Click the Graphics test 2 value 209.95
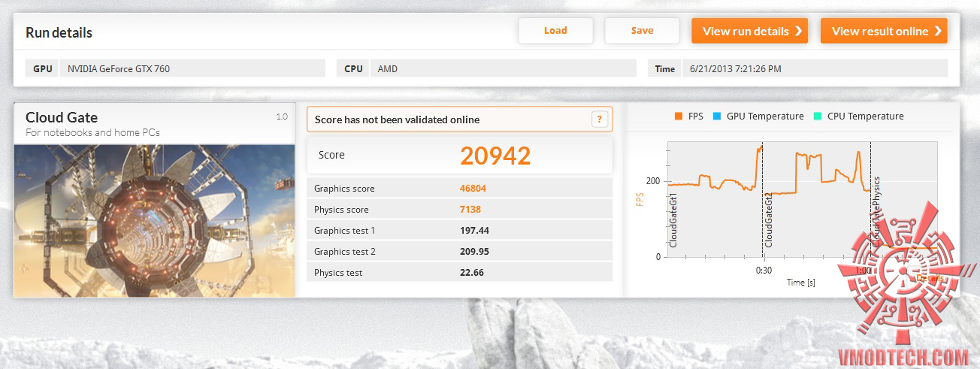 (x=474, y=252)
